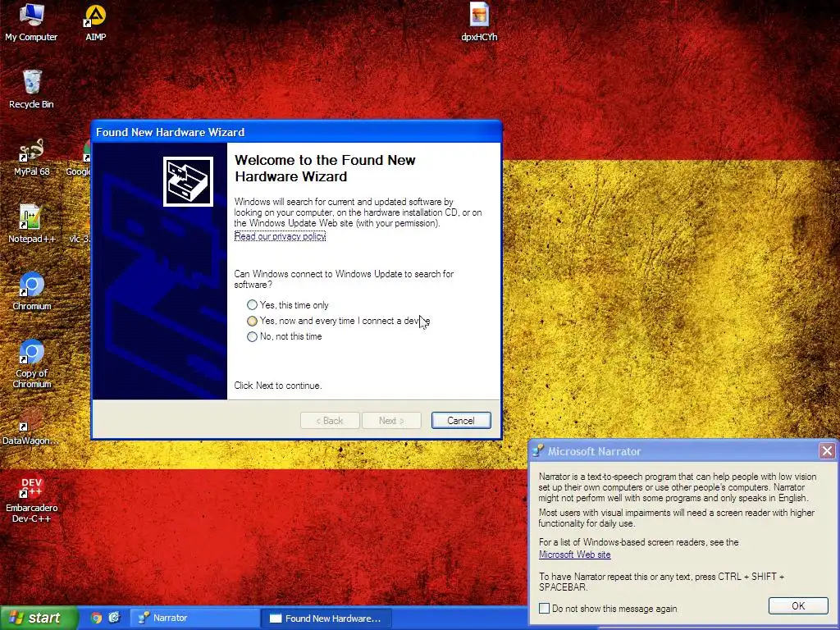Viewport: 840px width, 630px height.
Task: Cancel the Found New Hardware Wizard
Action: (461, 421)
